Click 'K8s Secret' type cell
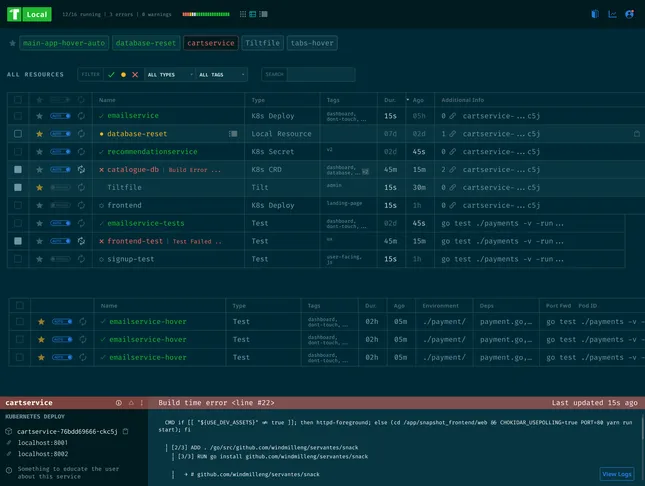 coord(273,152)
